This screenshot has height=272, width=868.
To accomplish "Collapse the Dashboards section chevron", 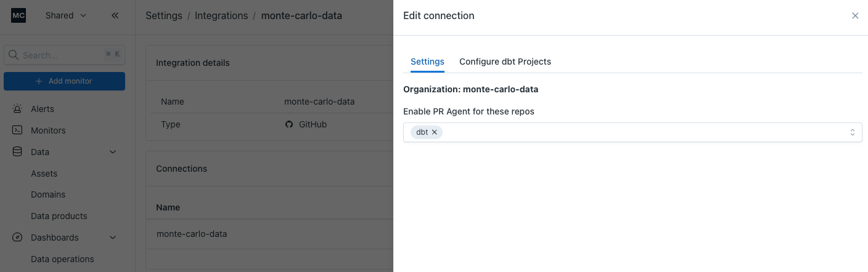I will (113, 238).
